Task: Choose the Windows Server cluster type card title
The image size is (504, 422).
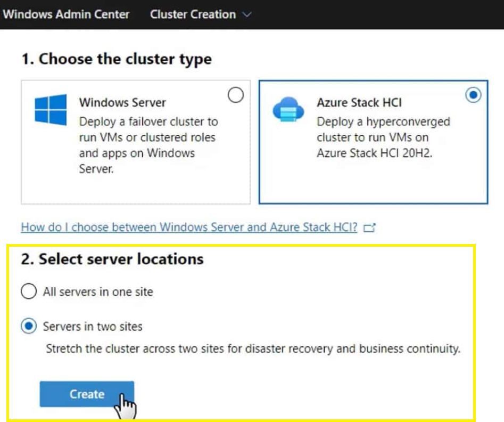Action: [x=122, y=103]
